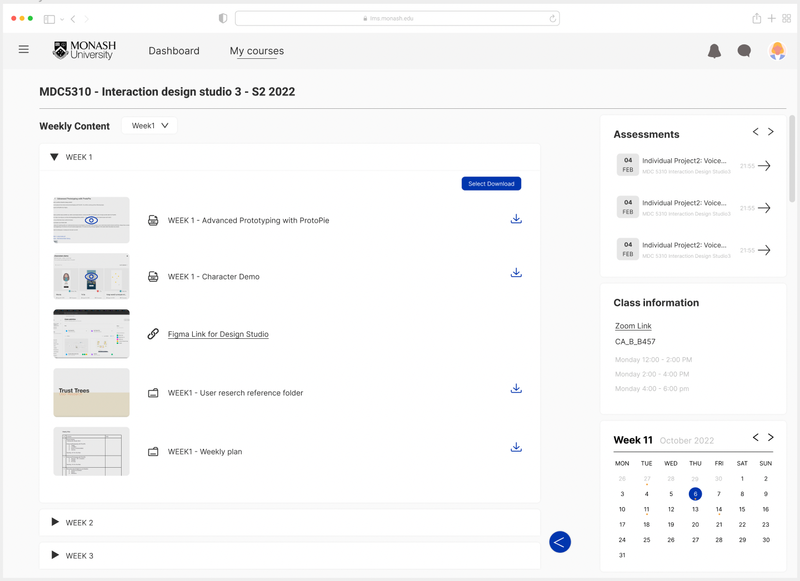Download the Weekly plan folder
The height and width of the screenshot is (581, 800).
pos(516,447)
